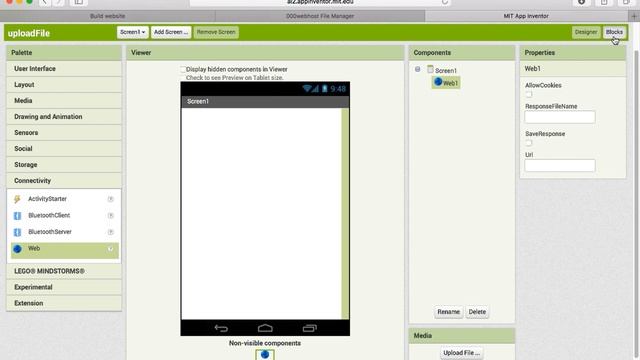
Task: Enable Display hidden components in Viewer
Action: pyautogui.click(x=183, y=69)
